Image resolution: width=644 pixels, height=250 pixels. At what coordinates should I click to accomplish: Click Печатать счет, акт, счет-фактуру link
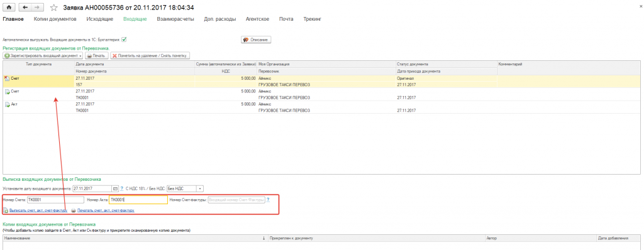(106, 210)
